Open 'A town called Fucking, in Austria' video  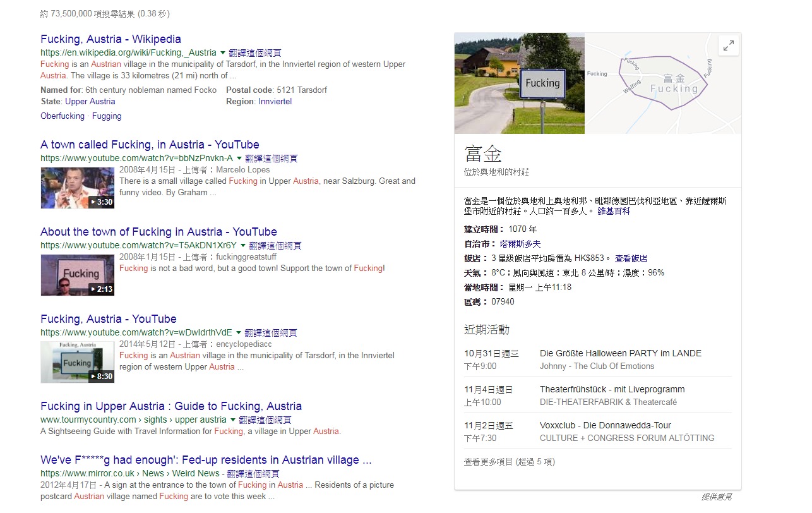coord(150,145)
